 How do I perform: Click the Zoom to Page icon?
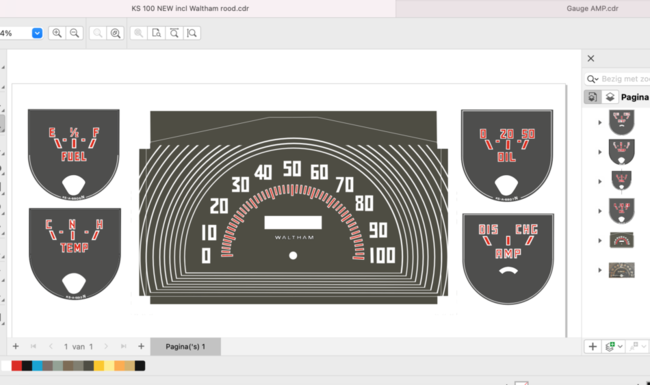click(156, 33)
